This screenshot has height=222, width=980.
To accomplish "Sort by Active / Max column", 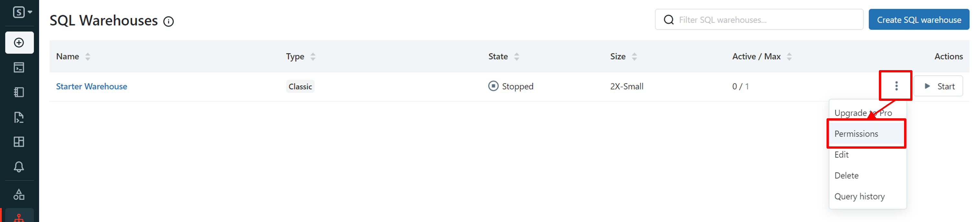I will pyautogui.click(x=789, y=57).
